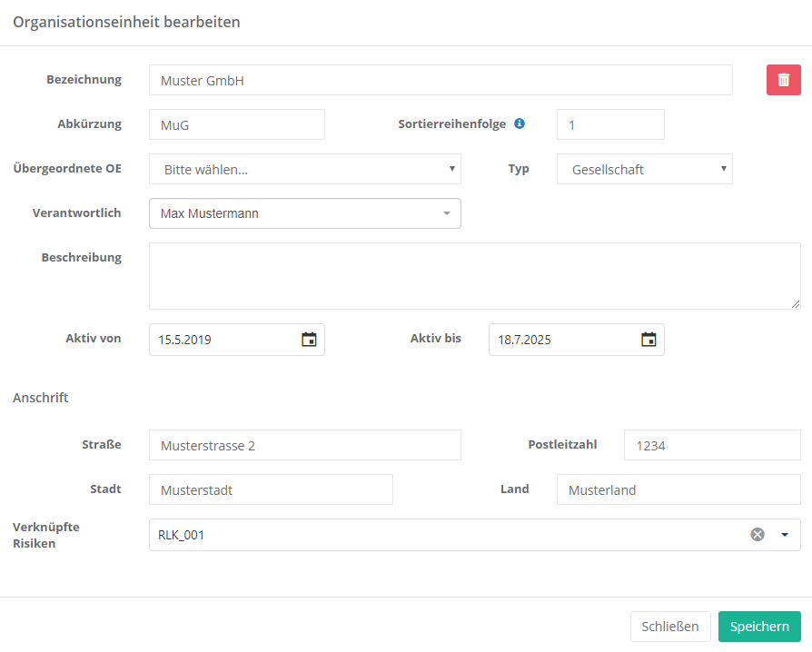The width and height of the screenshot is (812, 652).
Task: Grab the Beschreibung textarea resize handle
Action: coord(796,304)
